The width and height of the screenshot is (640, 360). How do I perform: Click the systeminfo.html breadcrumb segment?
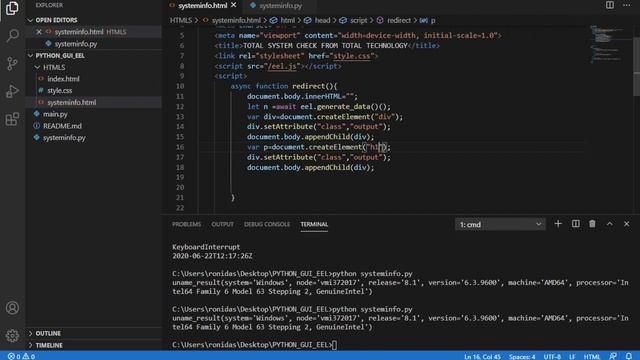click(x=236, y=20)
